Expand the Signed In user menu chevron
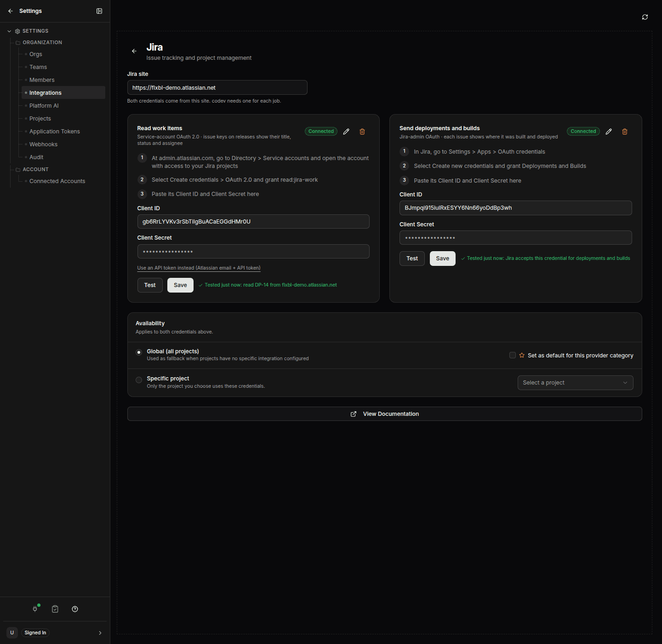 pos(100,633)
